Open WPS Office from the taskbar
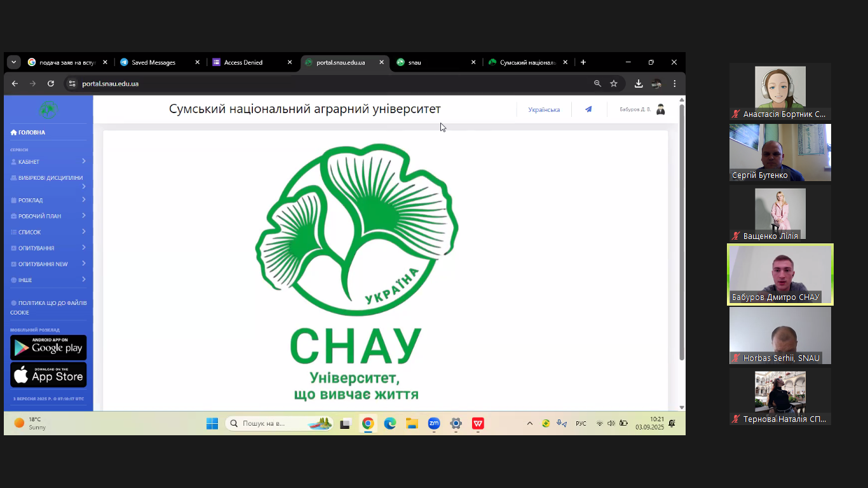 478,423
